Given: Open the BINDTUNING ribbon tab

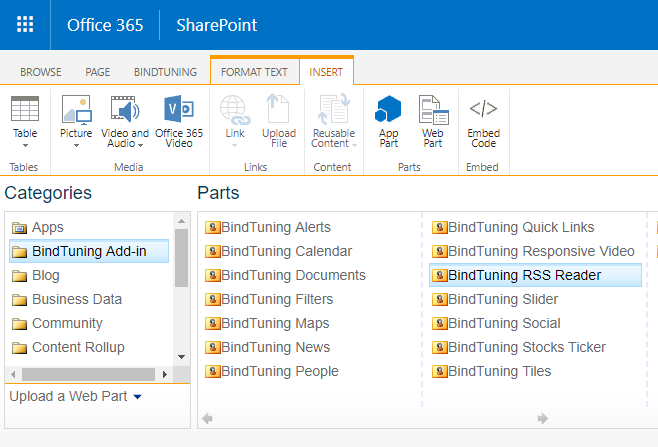Looking at the screenshot, I should point(165,72).
